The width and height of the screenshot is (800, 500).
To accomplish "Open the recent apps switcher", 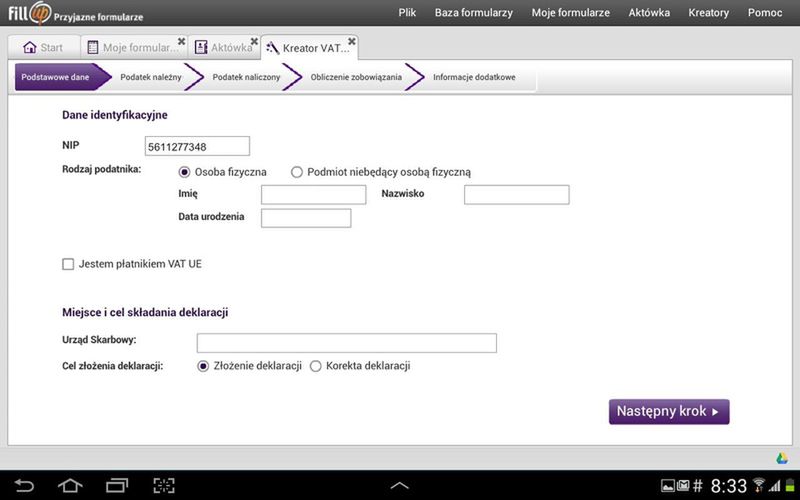I will (x=117, y=485).
